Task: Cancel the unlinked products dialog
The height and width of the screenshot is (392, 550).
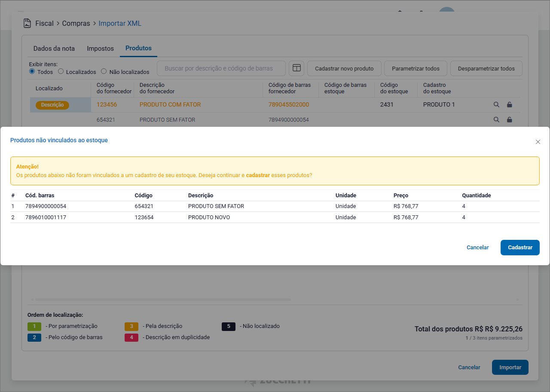Action: (x=477, y=248)
